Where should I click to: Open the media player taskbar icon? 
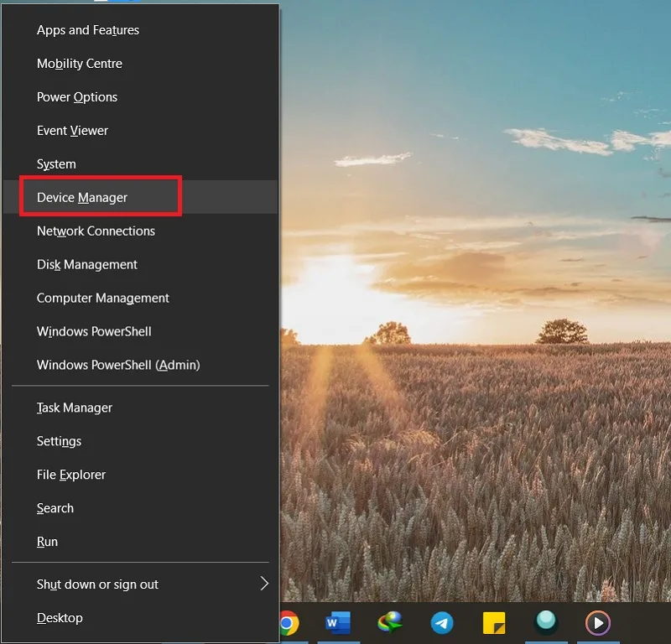(x=598, y=622)
